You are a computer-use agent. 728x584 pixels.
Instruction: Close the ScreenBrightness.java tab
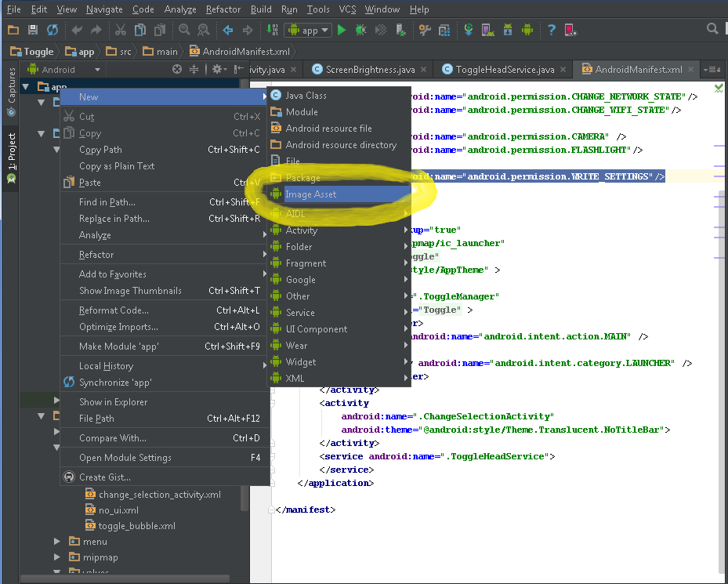tap(423, 70)
